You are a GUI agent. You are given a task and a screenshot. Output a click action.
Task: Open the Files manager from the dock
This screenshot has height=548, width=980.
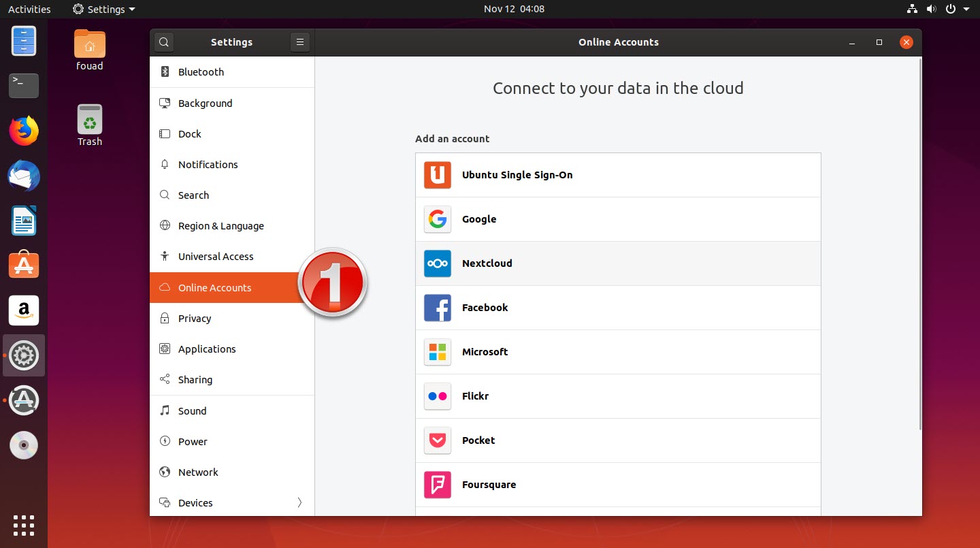[x=24, y=41]
